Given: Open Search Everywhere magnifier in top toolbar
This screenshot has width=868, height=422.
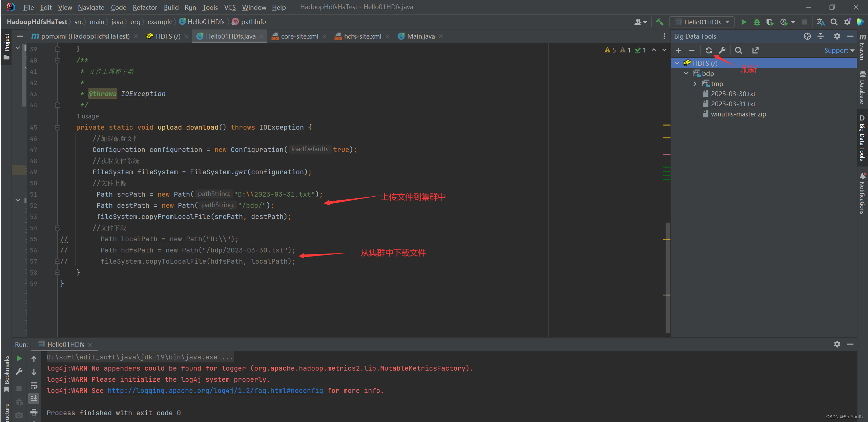Looking at the screenshot, I should coord(834,22).
